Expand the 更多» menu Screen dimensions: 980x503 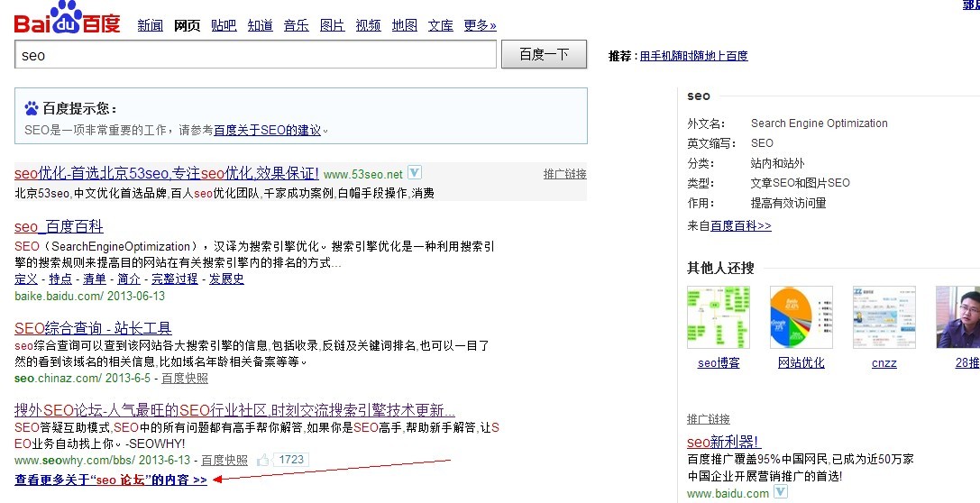480,25
